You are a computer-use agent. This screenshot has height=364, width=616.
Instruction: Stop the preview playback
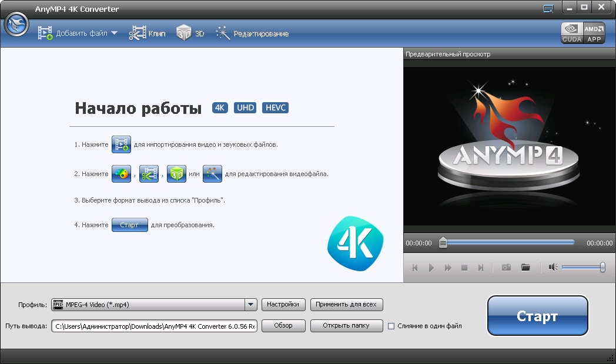point(464,268)
